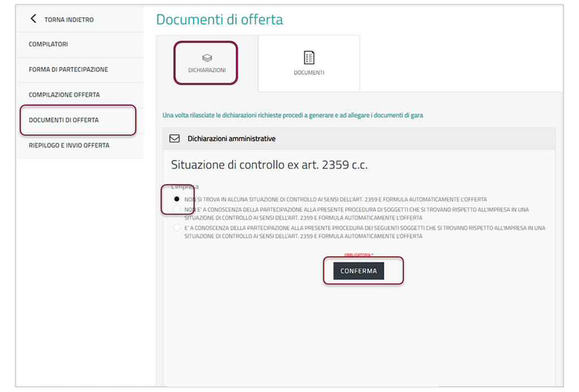Open Forma di partecipazione step
Image resolution: width=579 pixels, height=392 pixels.
pos(68,69)
